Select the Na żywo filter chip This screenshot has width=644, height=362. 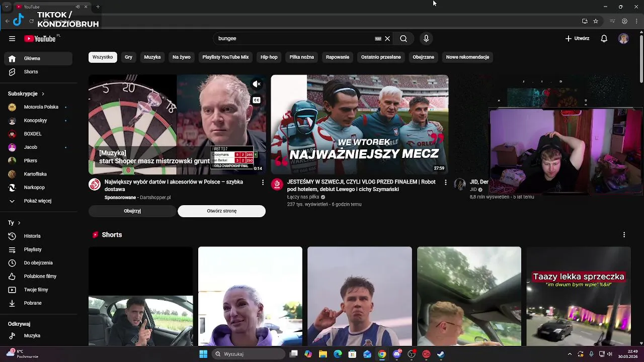tap(182, 57)
